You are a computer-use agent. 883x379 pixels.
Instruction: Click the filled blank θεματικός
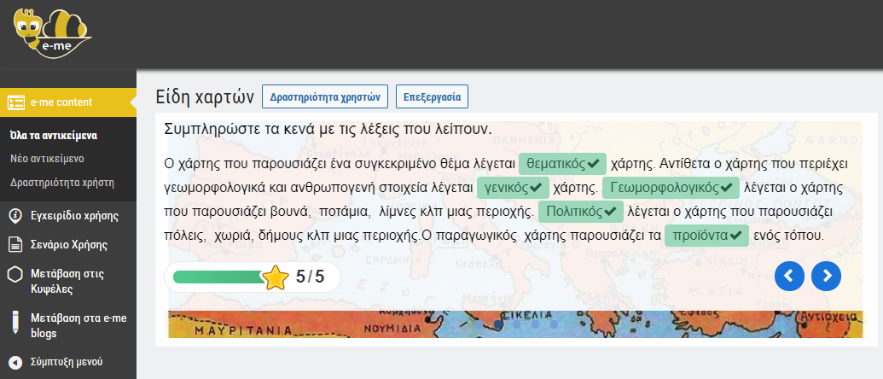(x=563, y=164)
